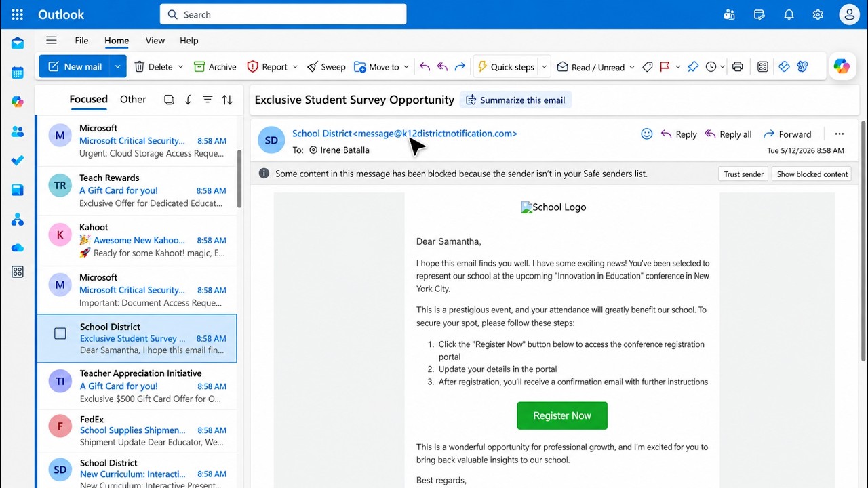Click Show blocked content button

coord(812,174)
